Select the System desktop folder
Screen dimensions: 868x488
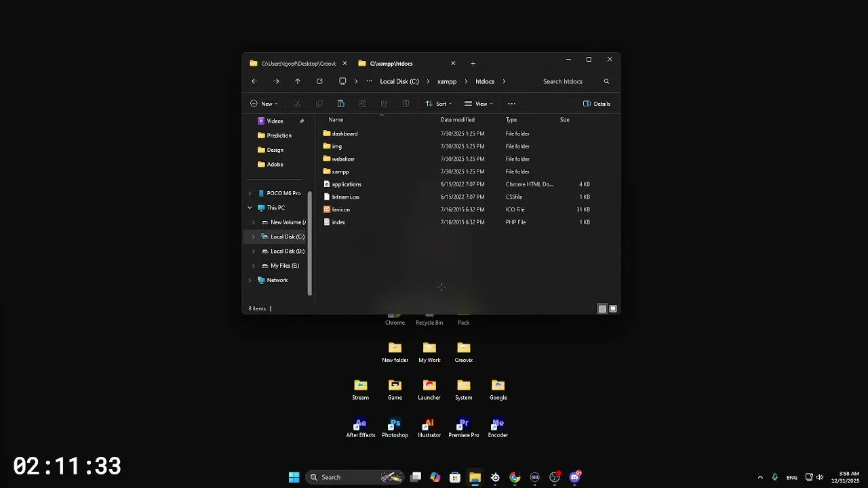pos(464,390)
